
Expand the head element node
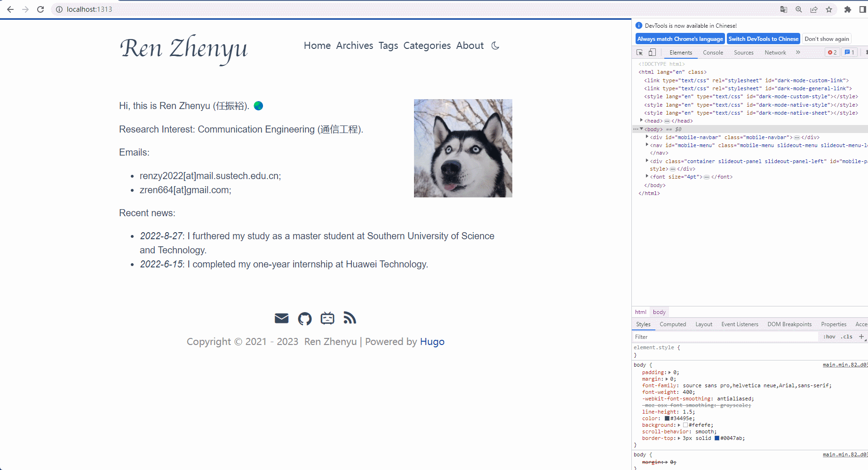pyautogui.click(x=642, y=121)
